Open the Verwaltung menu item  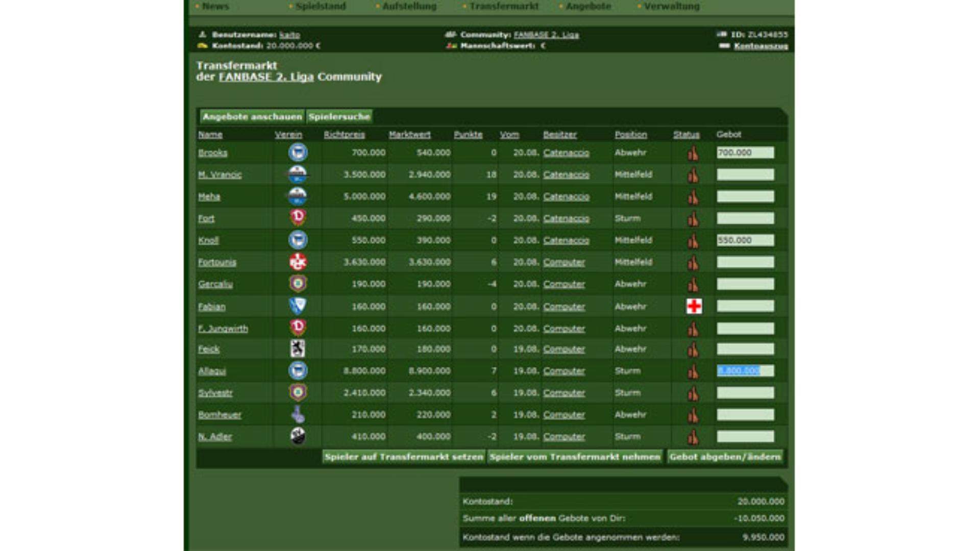tap(672, 6)
